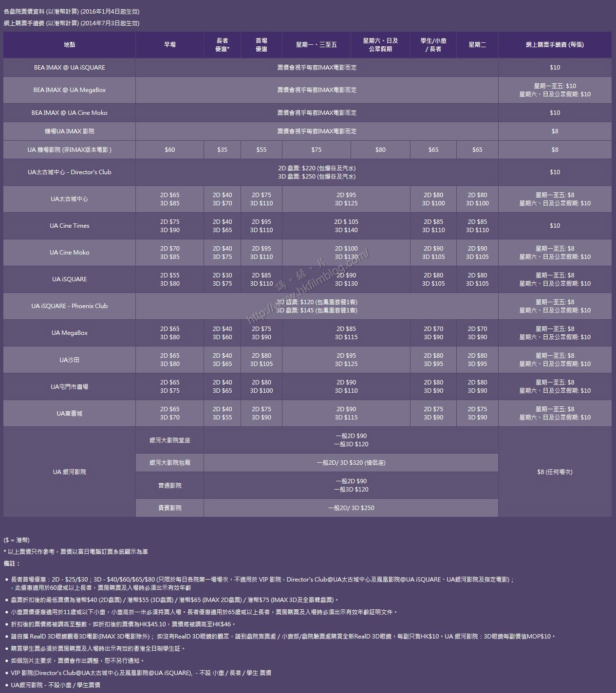Select the 早場 column header
The height and width of the screenshot is (693, 616).
169,44
